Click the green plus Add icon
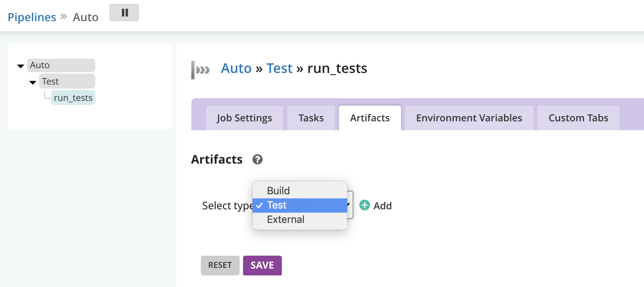644x287 pixels. [365, 205]
